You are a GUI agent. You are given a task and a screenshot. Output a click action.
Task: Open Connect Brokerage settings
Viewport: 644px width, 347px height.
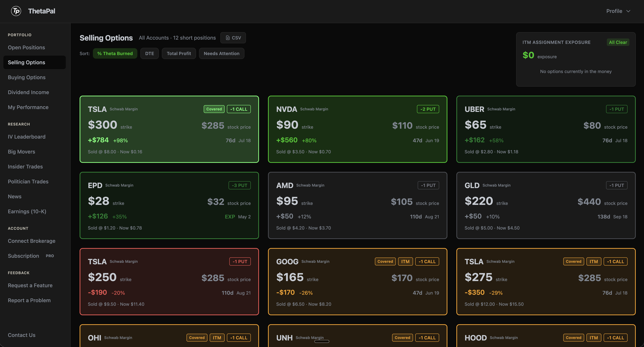point(35,241)
